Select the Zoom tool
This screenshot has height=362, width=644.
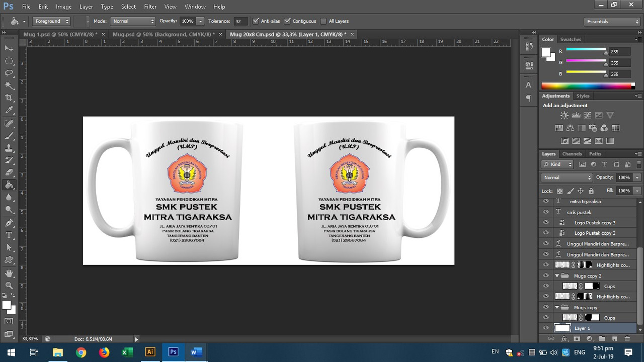pyautogui.click(x=9, y=285)
